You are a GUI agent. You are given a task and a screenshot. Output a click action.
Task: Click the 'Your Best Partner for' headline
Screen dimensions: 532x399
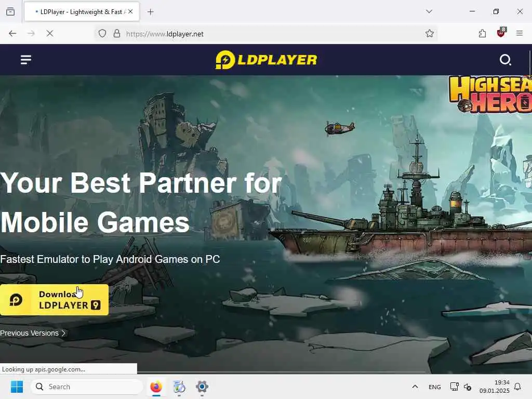[141, 183]
